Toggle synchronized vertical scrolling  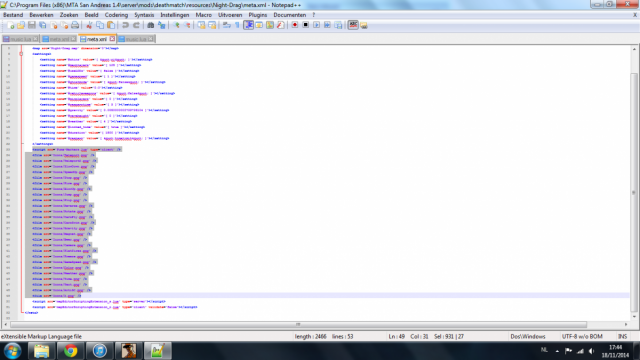[x=201, y=25]
